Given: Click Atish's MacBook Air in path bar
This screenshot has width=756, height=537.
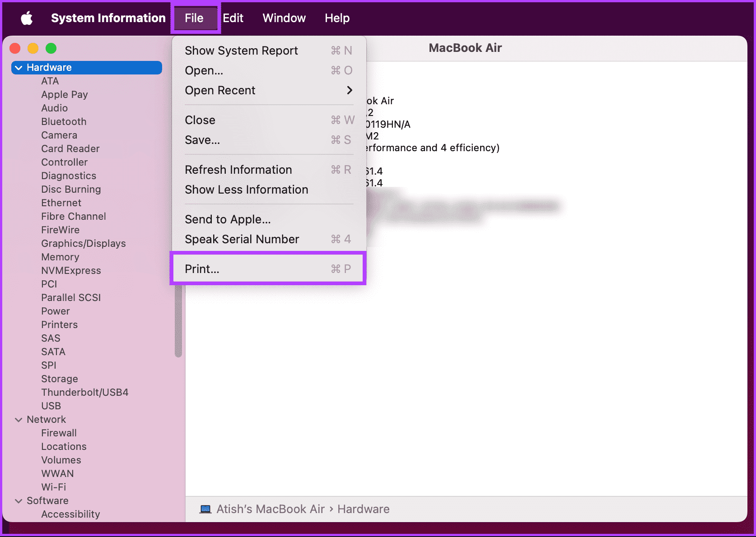Looking at the screenshot, I should 271,509.
